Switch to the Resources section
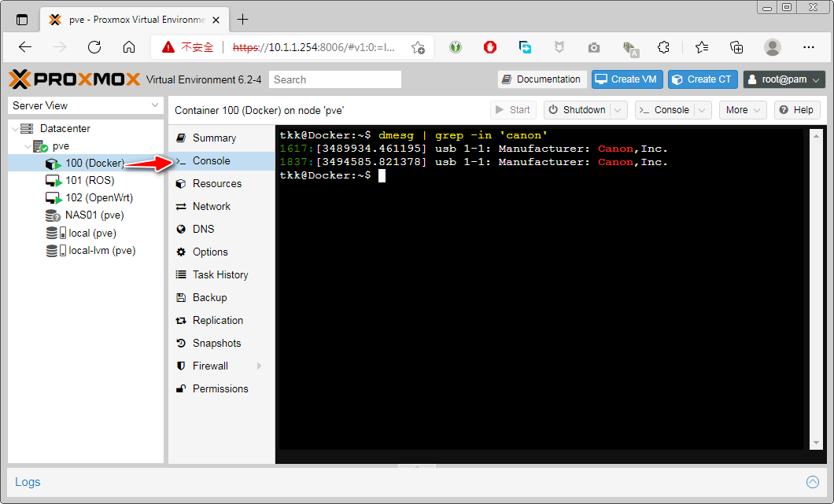834x504 pixels. pyautogui.click(x=216, y=184)
